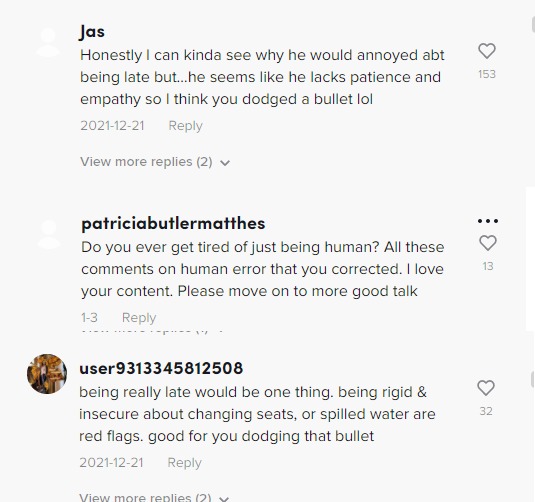Open Jas username link
Viewport: 535px width, 502px height.
tap(92, 32)
